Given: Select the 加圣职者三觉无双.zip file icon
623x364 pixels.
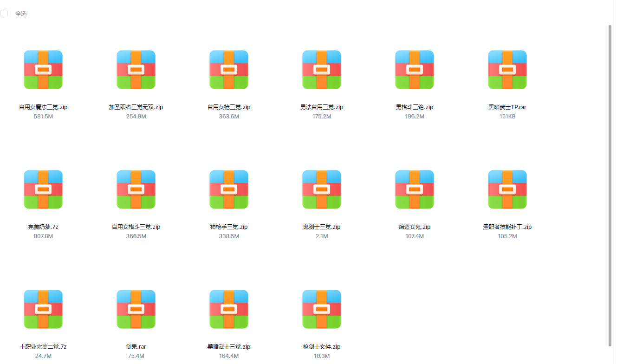Looking at the screenshot, I should pyautogui.click(x=136, y=69).
